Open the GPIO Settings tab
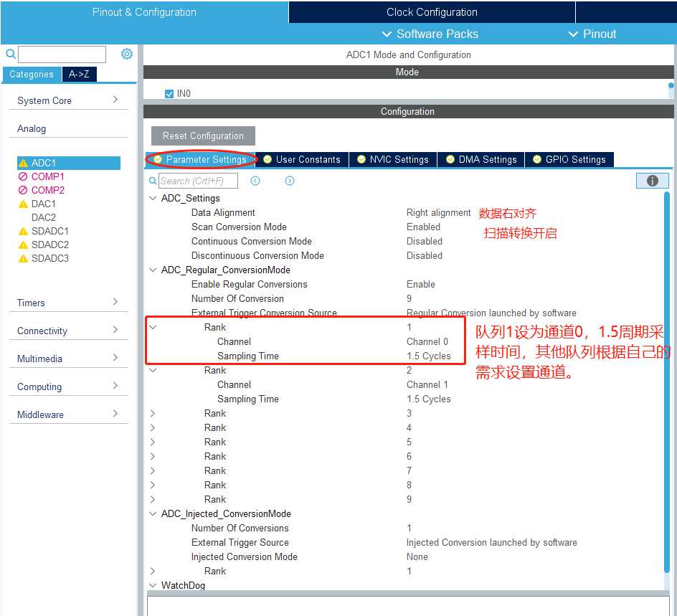Image resolution: width=677 pixels, height=616 pixels. (x=569, y=160)
